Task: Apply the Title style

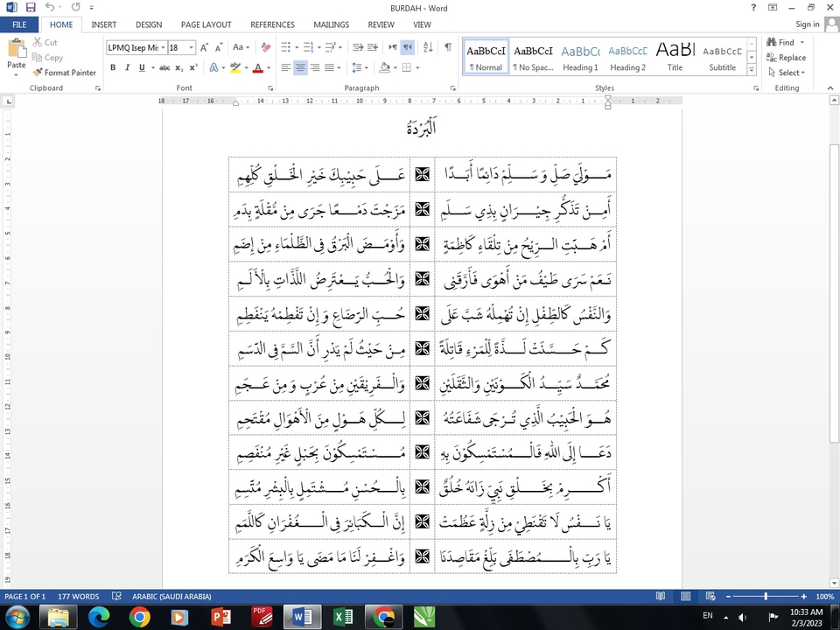Action: [675, 57]
